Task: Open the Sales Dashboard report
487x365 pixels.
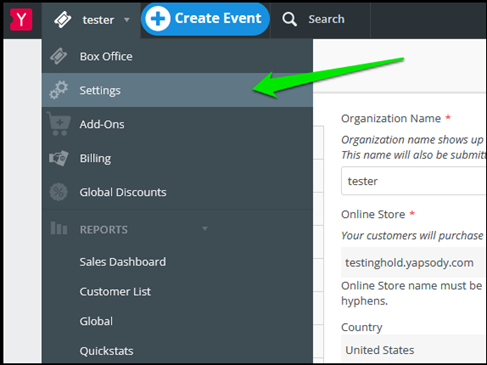Action: (123, 262)
